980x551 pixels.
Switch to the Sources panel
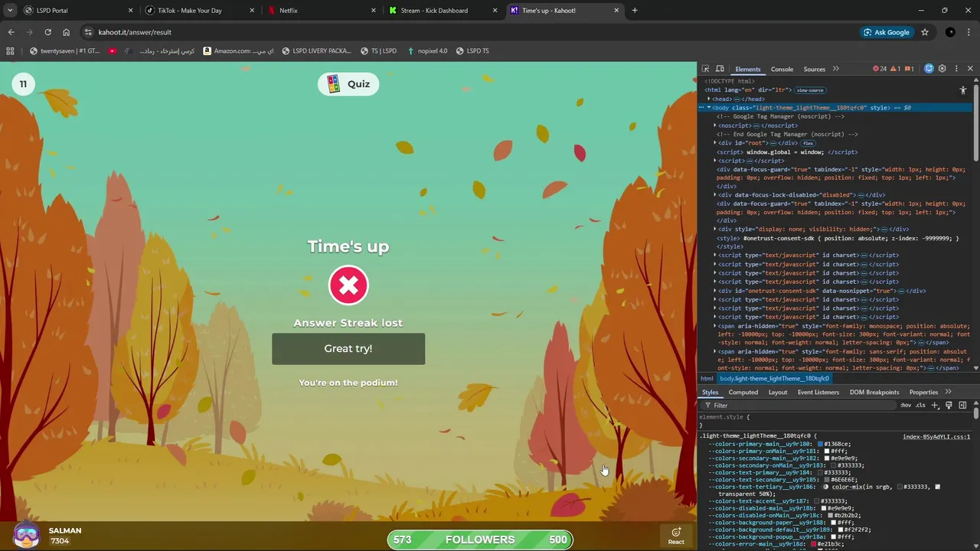point(815,69)
